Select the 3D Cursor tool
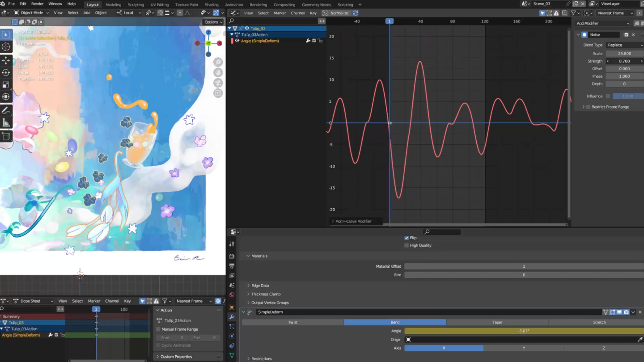This screenshot has width=644, height=362. [6, 47]
